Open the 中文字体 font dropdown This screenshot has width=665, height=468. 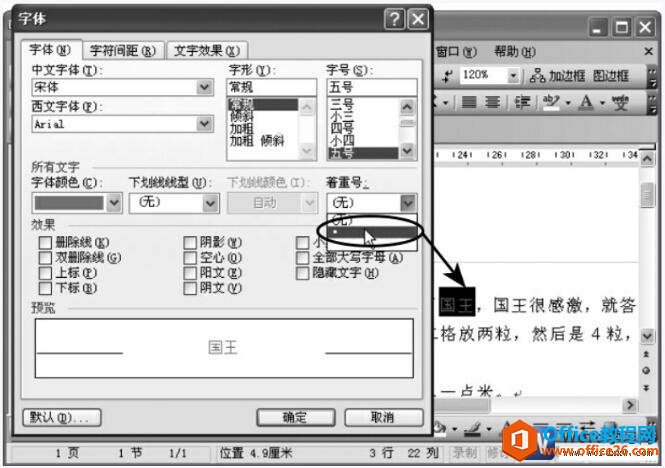point(204,87)
